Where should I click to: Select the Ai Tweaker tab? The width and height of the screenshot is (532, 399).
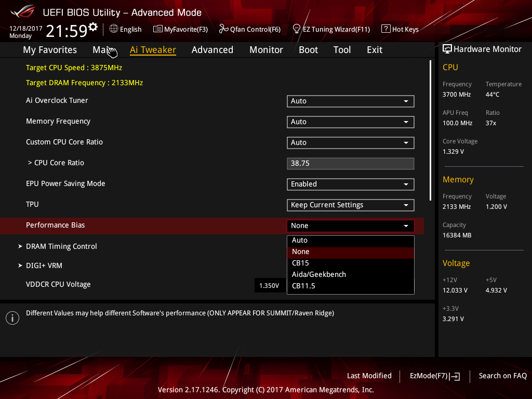point(153,50)
